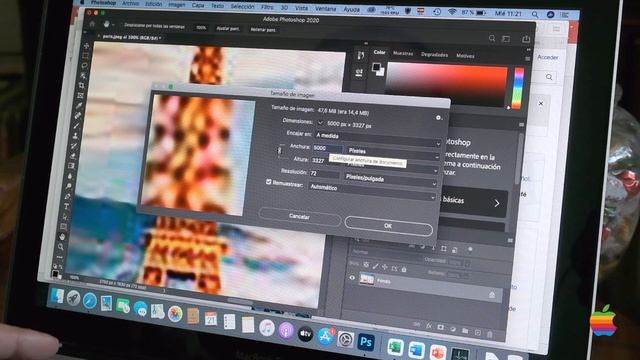Toggle the Remuestrear checkbox
The width and height of the screenshot is (640, 360).
point(269,182)
